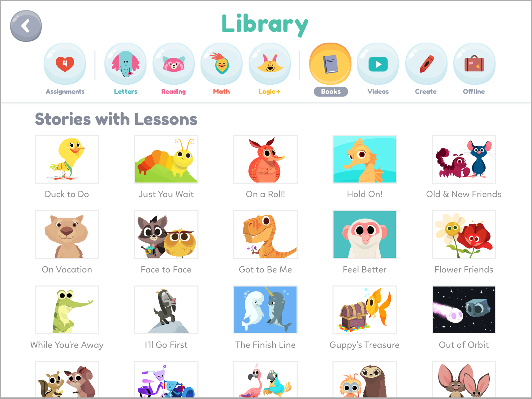Image resolution: width=532 pixels, height=399 pixels.
Task: Click the Reading category label
Action: coord(173,92)
